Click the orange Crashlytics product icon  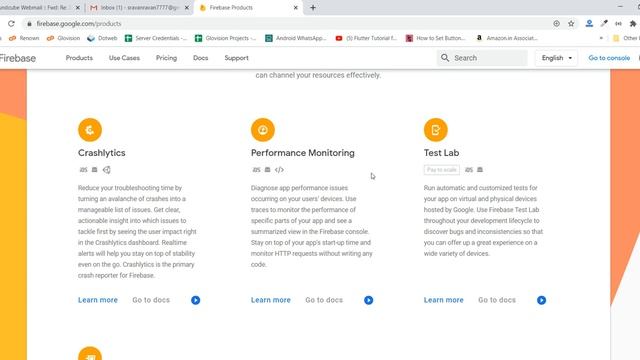click(x=90, y=130)
